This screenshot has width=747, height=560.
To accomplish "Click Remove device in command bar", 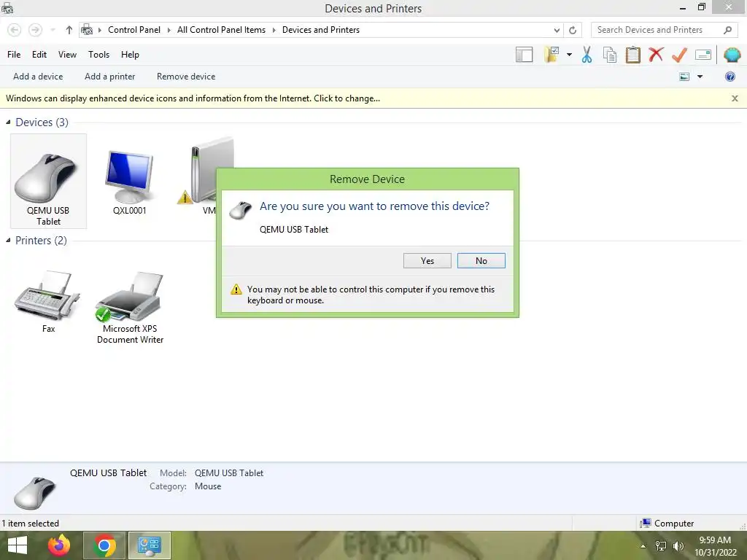I will click(x=186, y=76).
